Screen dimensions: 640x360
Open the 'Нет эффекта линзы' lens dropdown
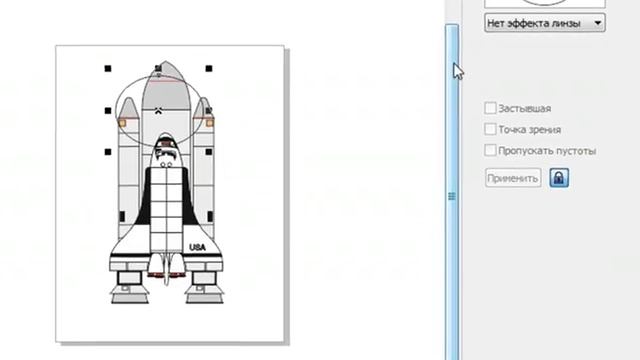(544, 23)
